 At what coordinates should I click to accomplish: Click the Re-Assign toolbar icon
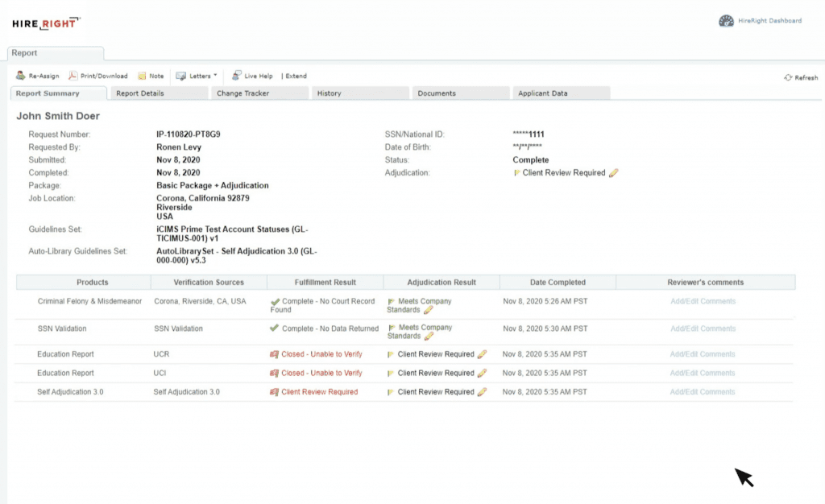pyautogui.click(x=20, y=76)
